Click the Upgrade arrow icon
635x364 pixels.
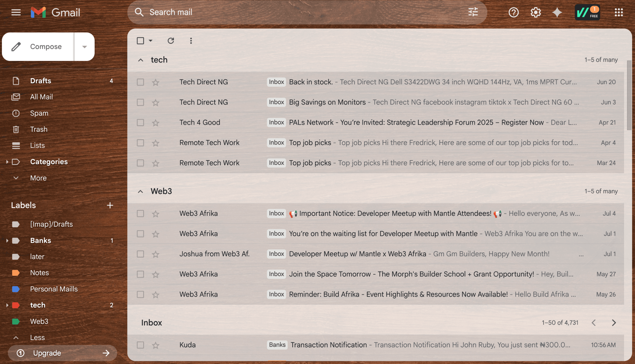[x=106, y=353]
